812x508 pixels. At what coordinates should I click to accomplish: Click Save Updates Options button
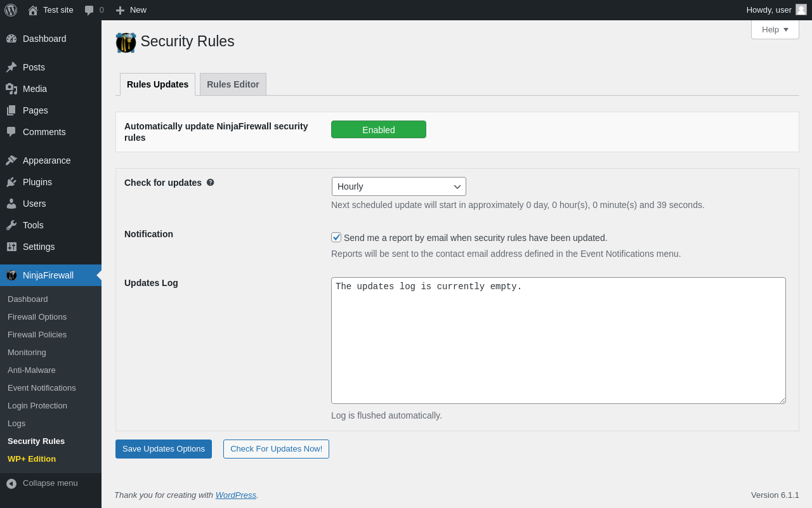(164, 449)
